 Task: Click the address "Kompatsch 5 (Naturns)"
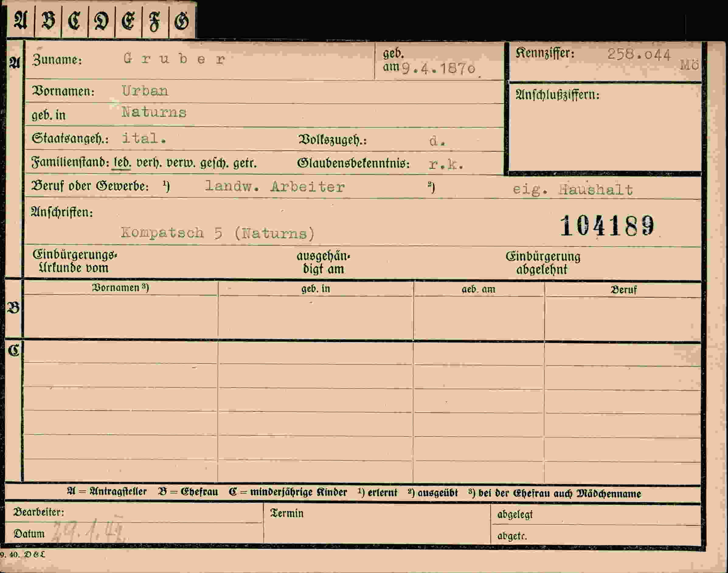click(x=218, y=233)
